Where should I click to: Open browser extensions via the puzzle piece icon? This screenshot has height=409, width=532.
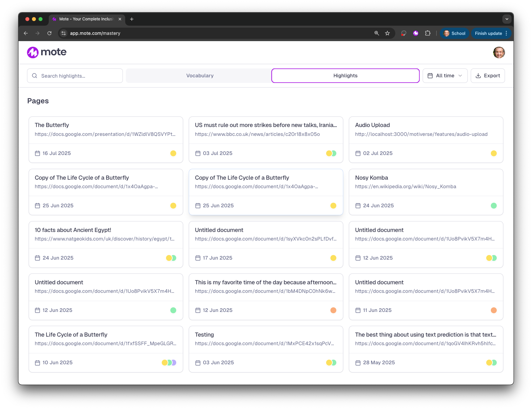coord(428,33)
